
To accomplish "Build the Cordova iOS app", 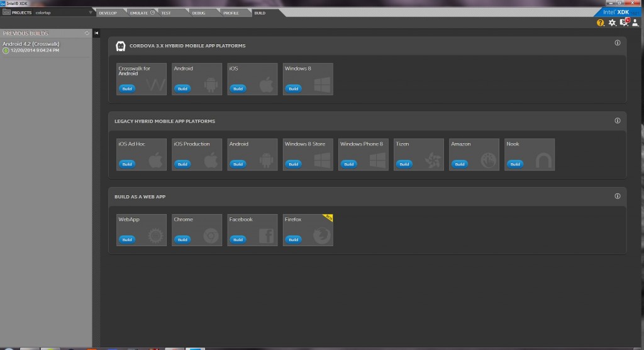I will click(x=238, y=88).
